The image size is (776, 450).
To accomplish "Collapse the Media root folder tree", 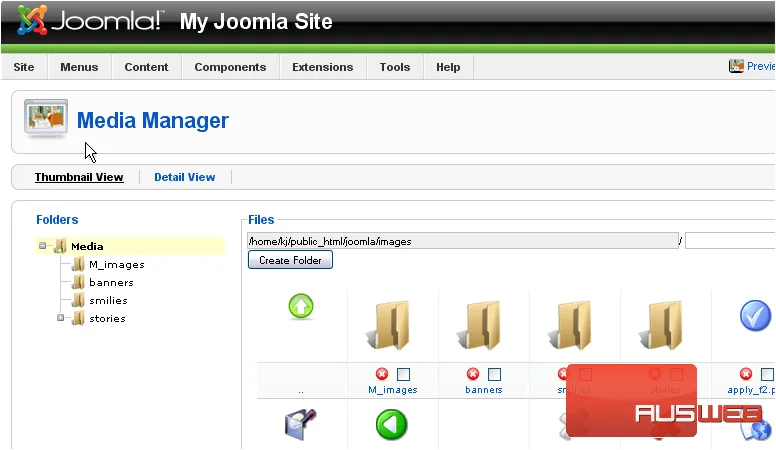I will tap(43, 246).
